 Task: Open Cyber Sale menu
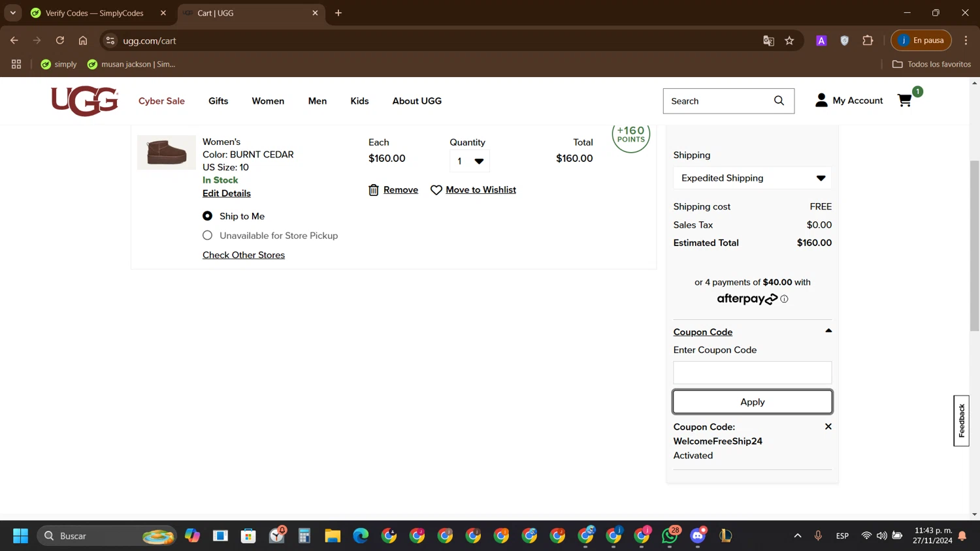point(161,101)
